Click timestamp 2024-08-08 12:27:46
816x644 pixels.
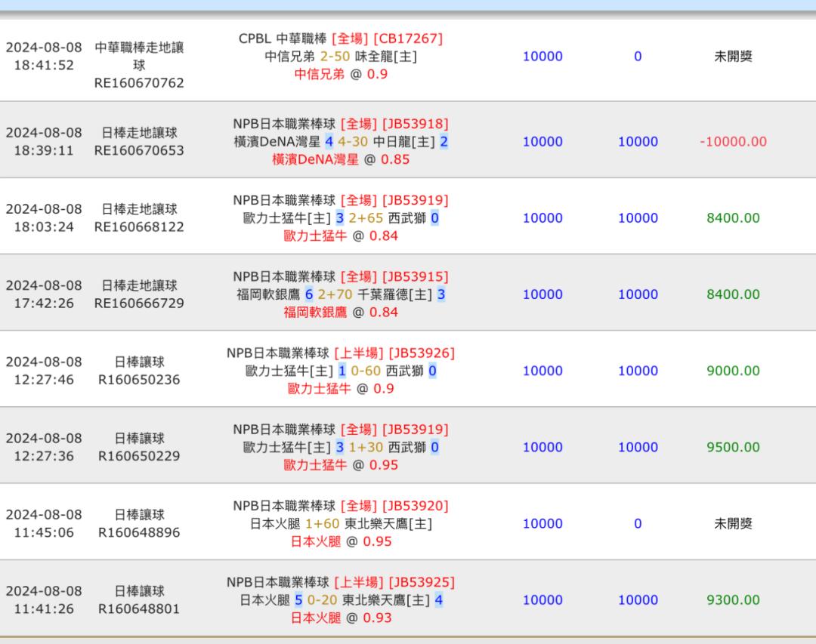pos(44,371)
